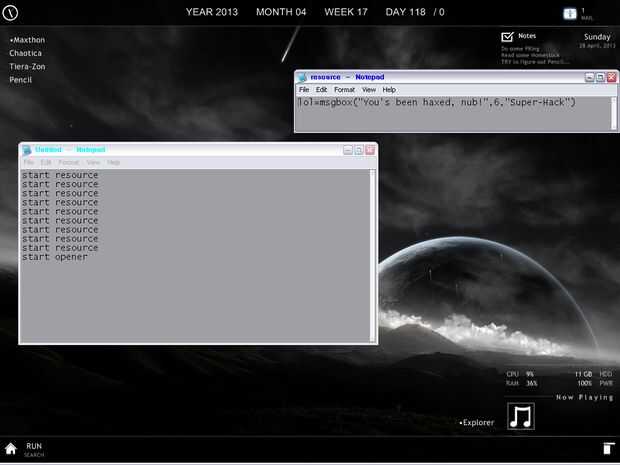Maximize the resource Notepad window
Viewport: 620px width, 465px height.
[x=600, y=77]
